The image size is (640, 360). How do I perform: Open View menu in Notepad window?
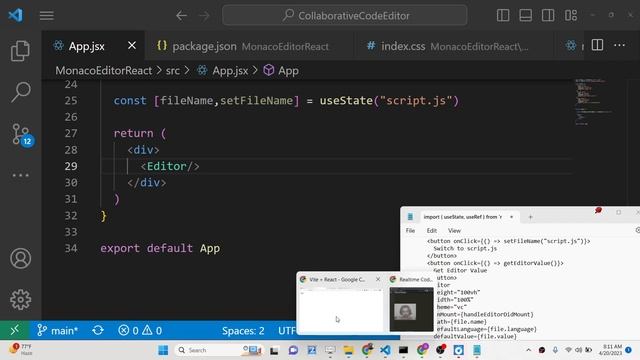coord(454,231)
